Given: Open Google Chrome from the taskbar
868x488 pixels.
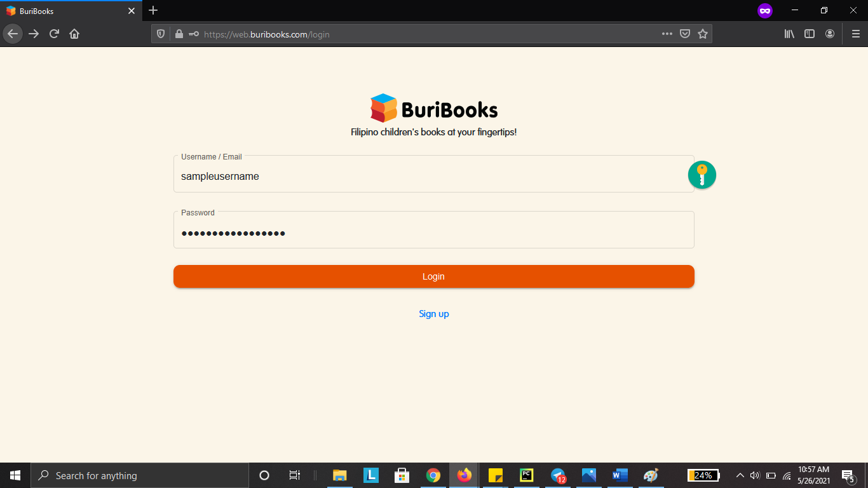Looking at the screenshot, I should [433, 475].
